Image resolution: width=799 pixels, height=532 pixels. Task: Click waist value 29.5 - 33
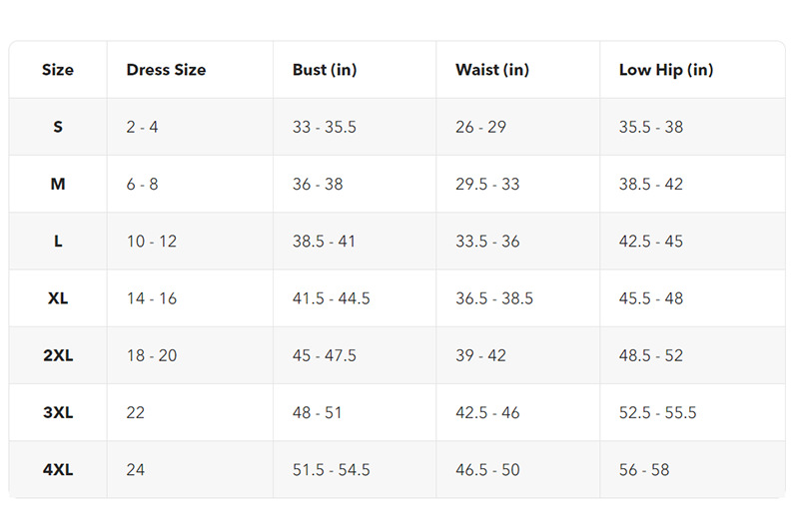coord(487,184)
